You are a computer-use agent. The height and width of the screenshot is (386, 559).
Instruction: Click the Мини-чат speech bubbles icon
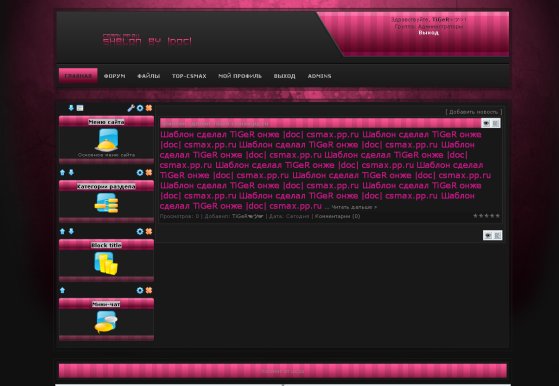point(106,322)
